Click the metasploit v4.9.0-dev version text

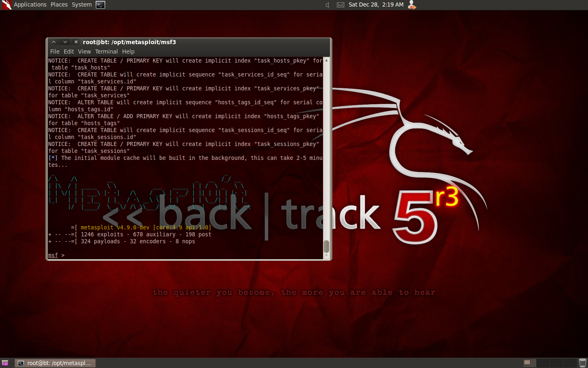click(146, 227)
